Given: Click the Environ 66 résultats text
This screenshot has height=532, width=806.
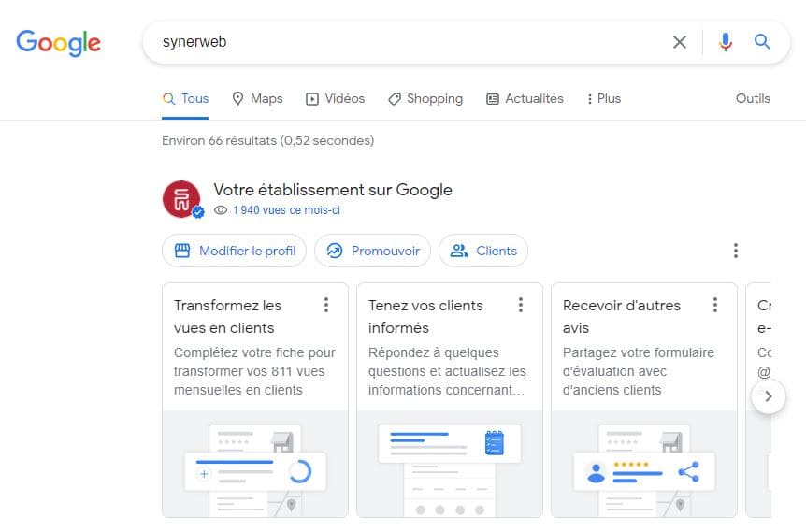Looking at the screenshot, I should pyautogui.click(x=267, y=141).
